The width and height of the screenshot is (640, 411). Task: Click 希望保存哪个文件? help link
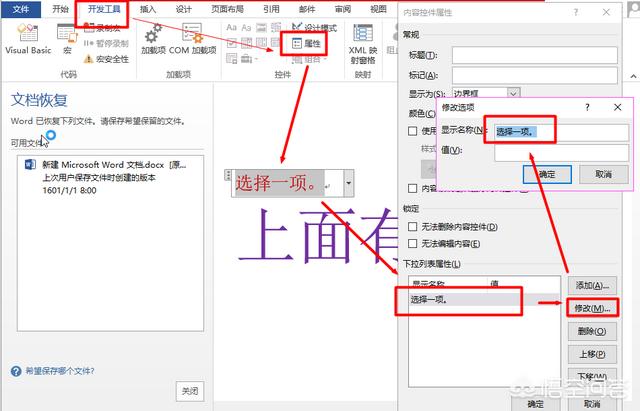tap(60, 371)
